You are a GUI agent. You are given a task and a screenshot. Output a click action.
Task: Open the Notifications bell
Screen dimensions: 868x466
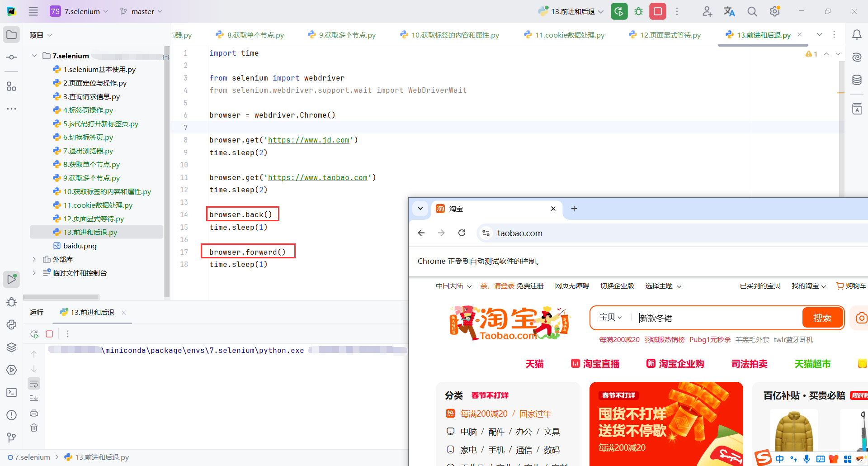[x=857, y=35]
